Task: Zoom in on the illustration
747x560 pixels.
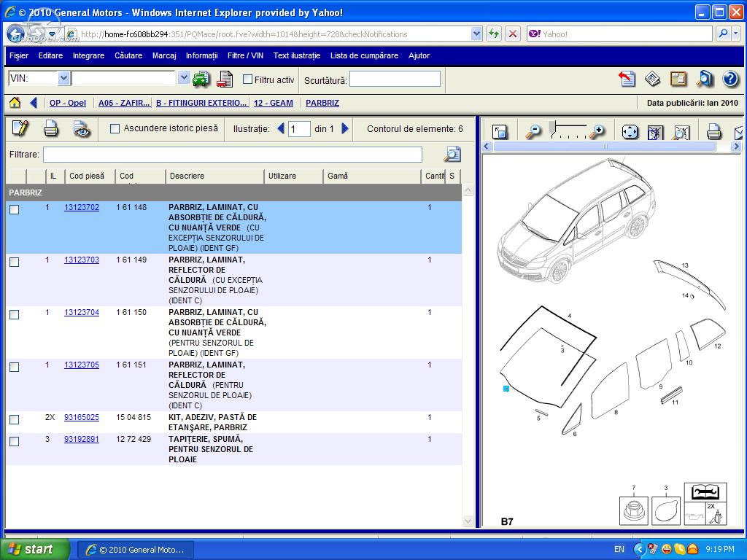Action: point(597,131)
